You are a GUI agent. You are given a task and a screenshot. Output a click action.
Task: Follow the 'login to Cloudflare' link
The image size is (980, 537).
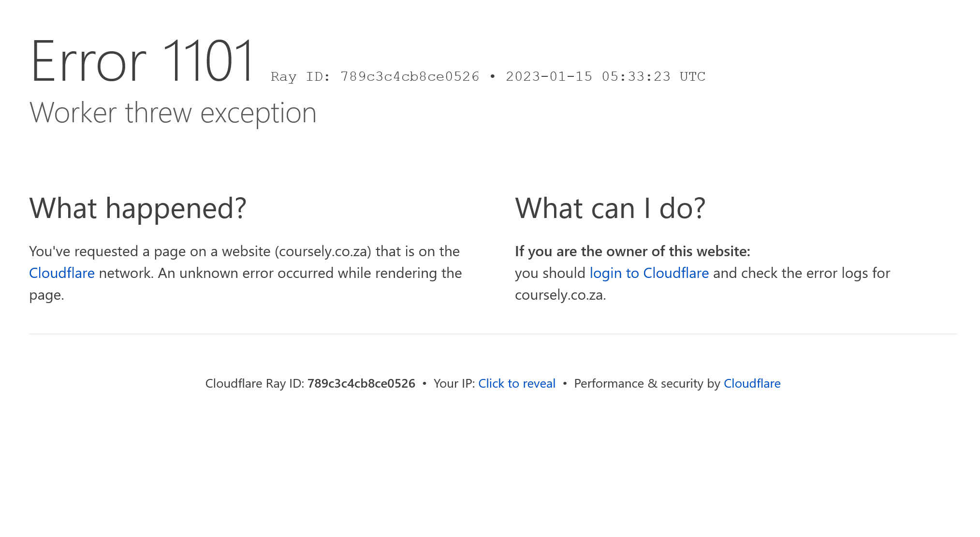pyautogui.click(x=649, y=273)
